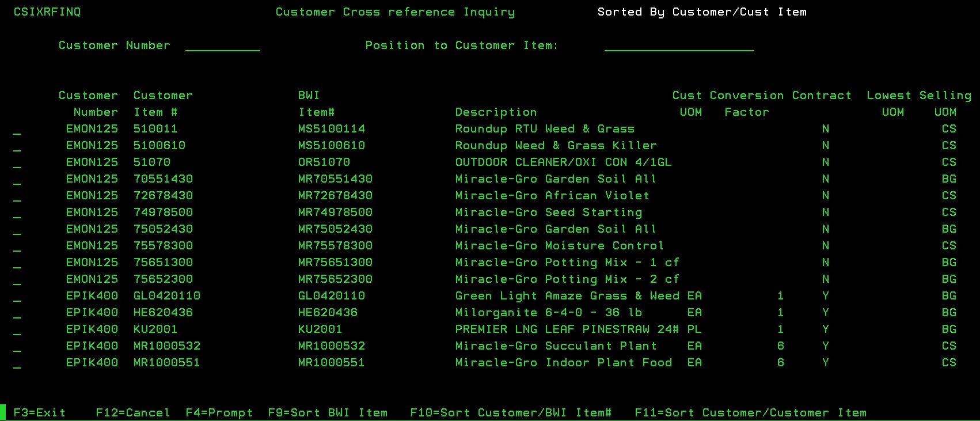Click selection field for Indoor Plant Food row

pyautogui.click(x=17, y=363)
